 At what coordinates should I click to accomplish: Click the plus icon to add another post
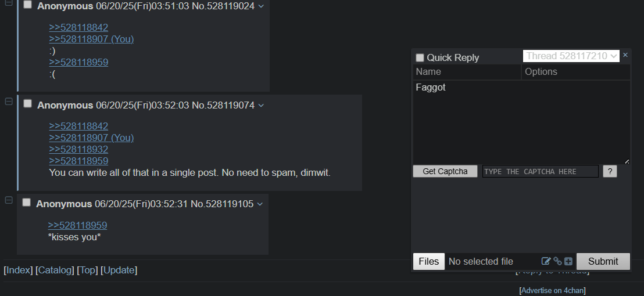pos(568,261)
